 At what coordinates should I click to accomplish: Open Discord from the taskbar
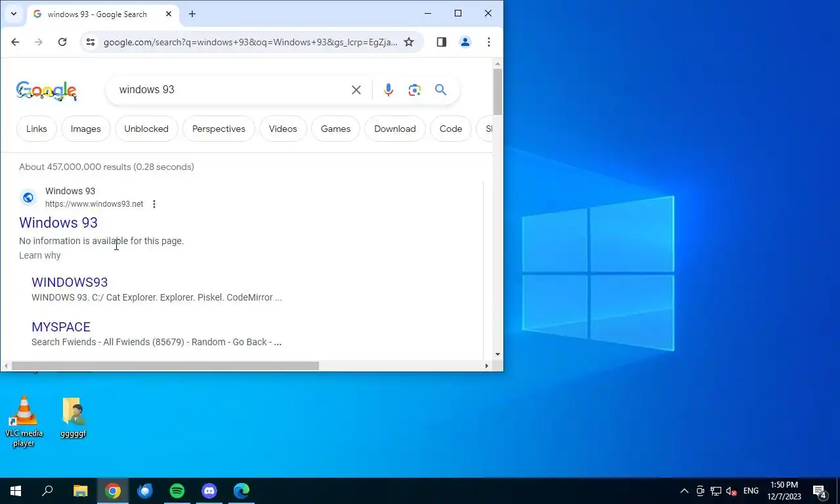tap(209, 491)
